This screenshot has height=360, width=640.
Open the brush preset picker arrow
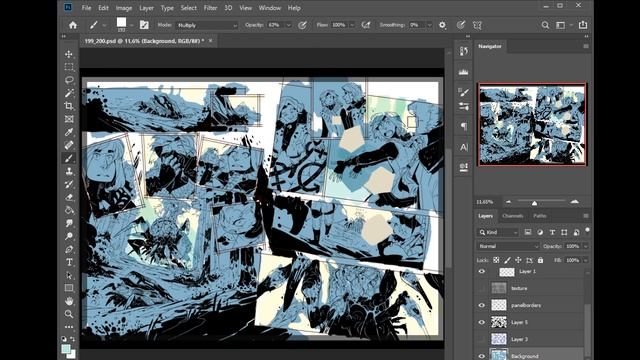pos(131,25)
